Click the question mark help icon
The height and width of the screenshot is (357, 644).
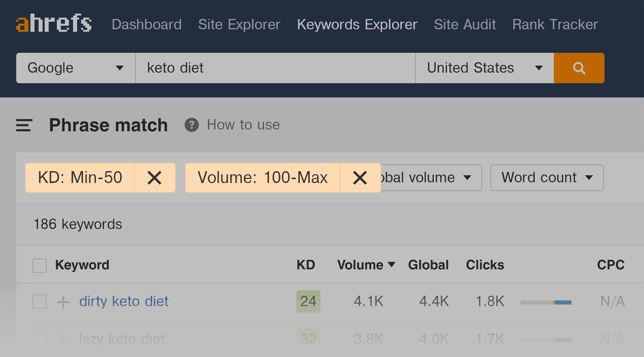coord(192,125)
